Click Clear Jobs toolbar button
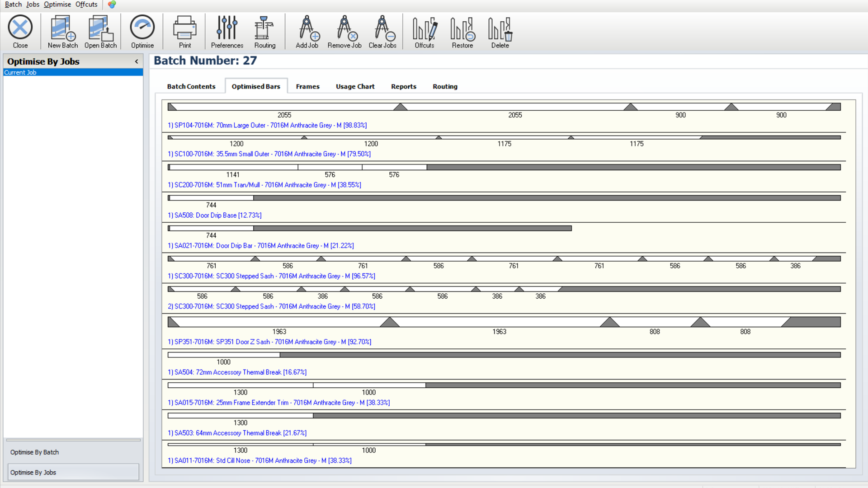 [x=382, y=32]
